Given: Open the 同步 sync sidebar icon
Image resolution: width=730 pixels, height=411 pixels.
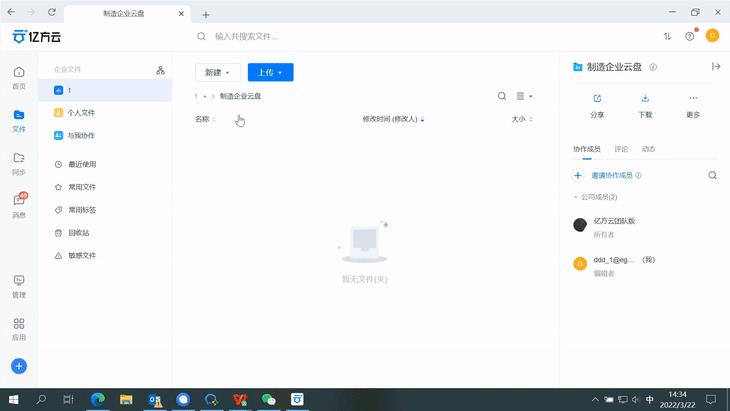Looking at the screenshot, I should 19,162.
